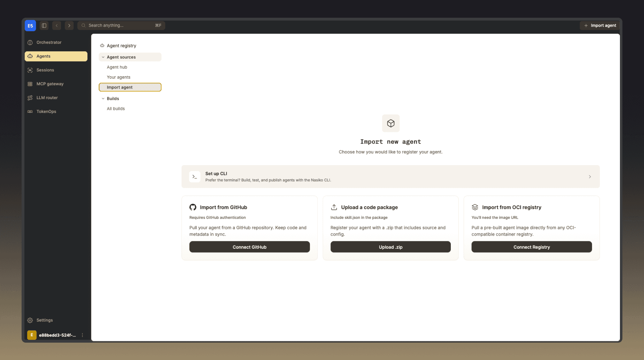Screen dimensions: 644x360
Task: Click the MCP gateway icon
Action: coord(30,84)
